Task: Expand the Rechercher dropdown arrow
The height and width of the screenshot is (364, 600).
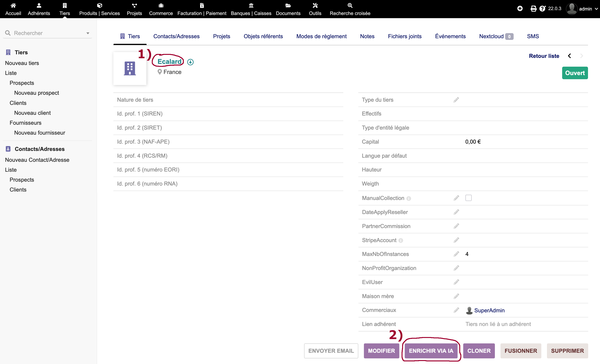Action: pos(88,33)
